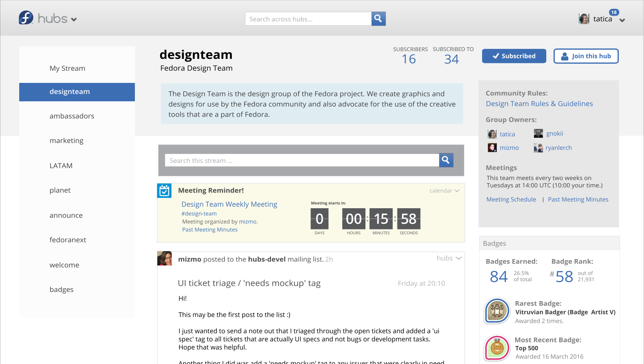Click the checkmark on Subscribed button

pyautogui.click(x=496, y=56)
